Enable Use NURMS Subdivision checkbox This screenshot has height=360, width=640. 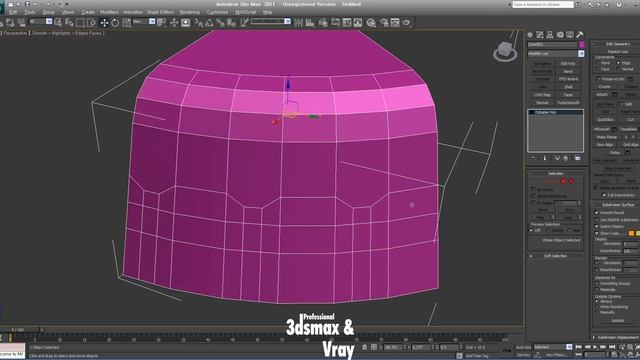point(597,220)
